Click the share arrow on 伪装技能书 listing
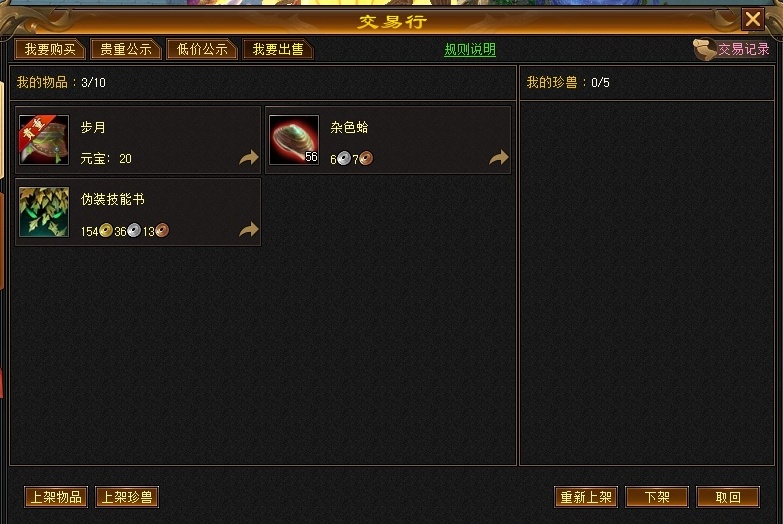Image resolution: width=783 pixels, height=524 pixels. [x=249, y=229]
